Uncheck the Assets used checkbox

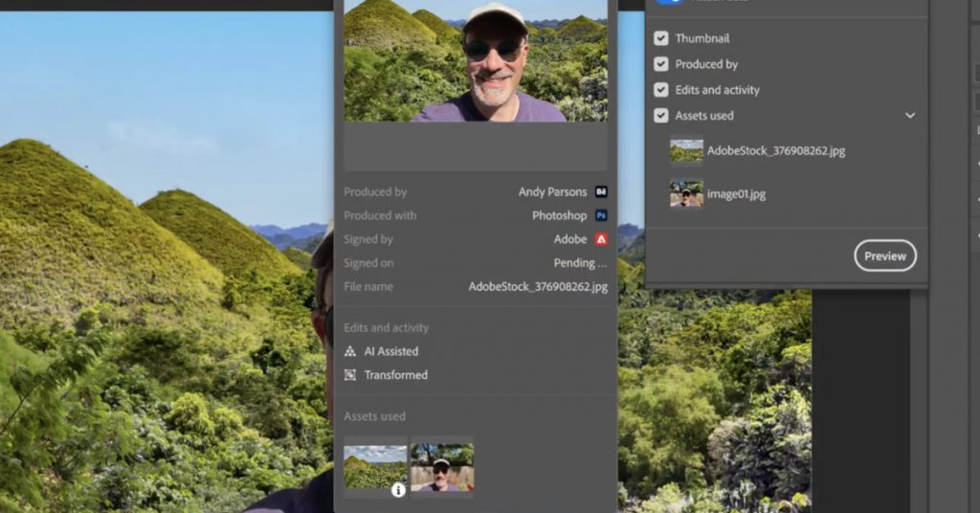(660, 116)
